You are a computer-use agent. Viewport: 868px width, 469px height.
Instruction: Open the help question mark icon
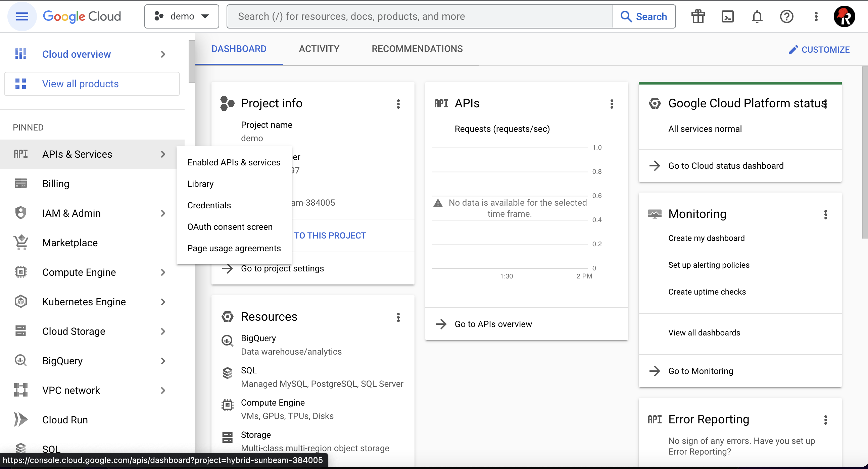click(x=786, y=16)
